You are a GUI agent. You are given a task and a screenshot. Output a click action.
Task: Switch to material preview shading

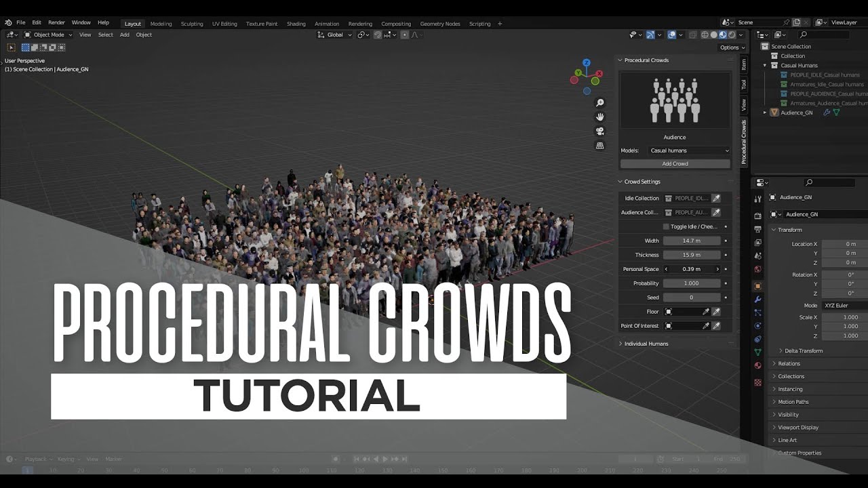[x=723, y=35]
